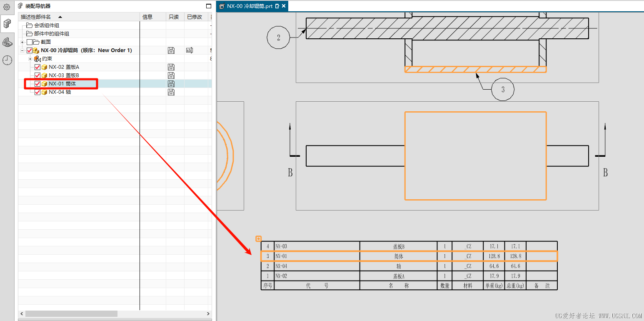Click the 只读 column header
644x321 pixels.
[175, 17]
